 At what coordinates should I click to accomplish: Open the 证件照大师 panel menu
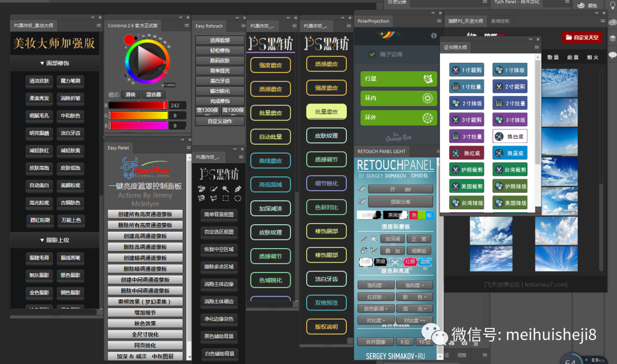[536, 47]
